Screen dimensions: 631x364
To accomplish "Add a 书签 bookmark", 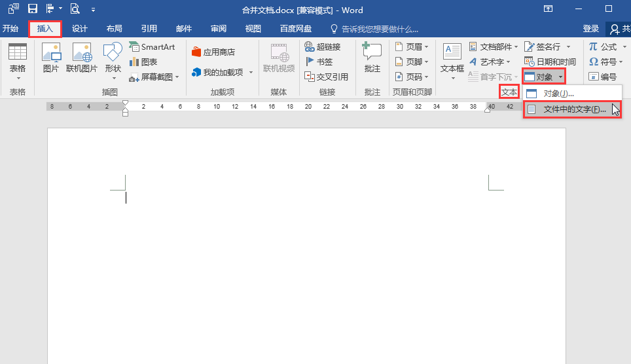I will pos(319,62).
